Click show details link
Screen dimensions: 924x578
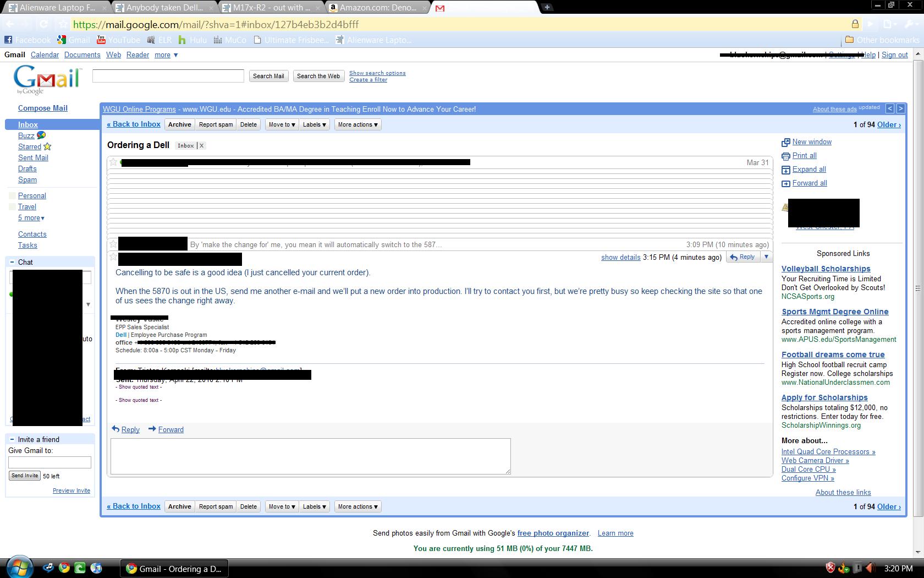620,258
